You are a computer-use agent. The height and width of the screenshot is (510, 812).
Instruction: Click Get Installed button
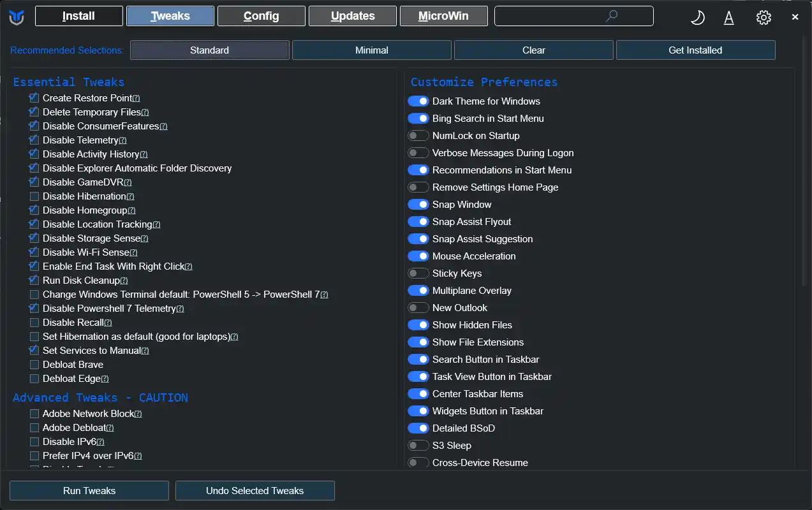tap(696, 50)
